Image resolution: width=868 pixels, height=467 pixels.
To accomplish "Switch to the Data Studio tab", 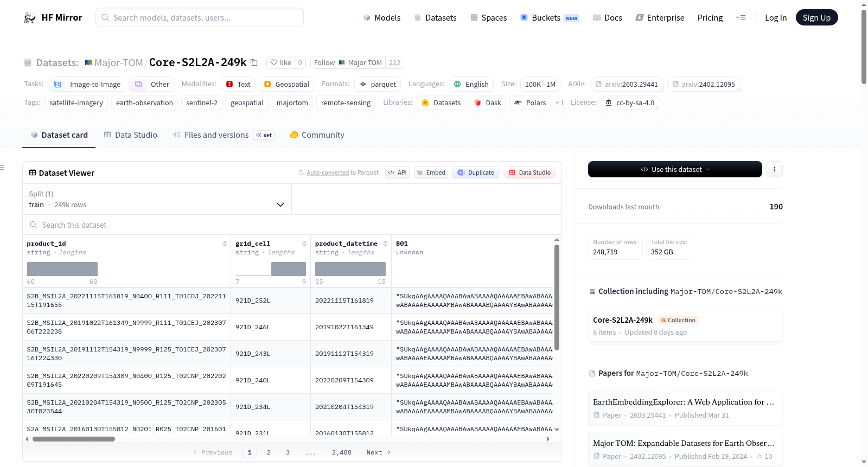I will (x=131, y=135).
